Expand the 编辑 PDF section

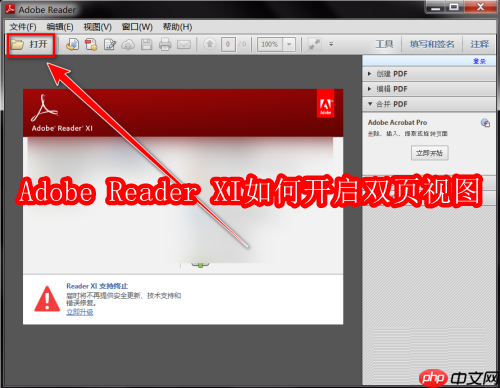tap(429, 89)
